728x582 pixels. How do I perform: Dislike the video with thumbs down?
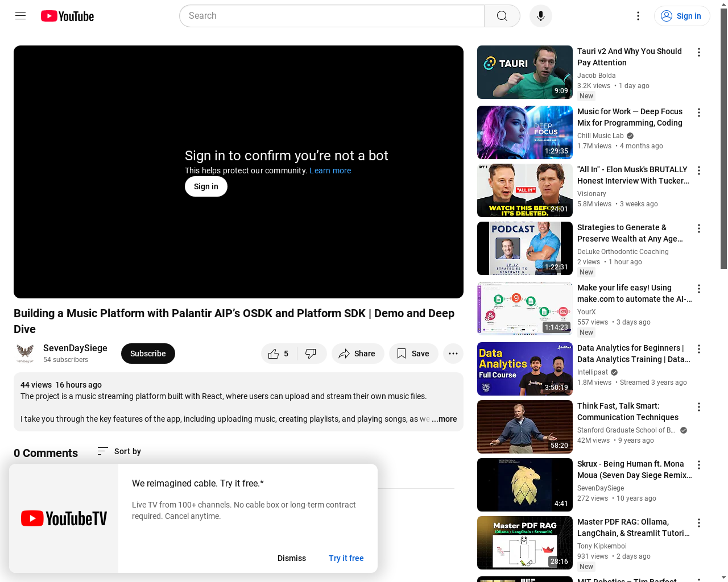(311, 354)
